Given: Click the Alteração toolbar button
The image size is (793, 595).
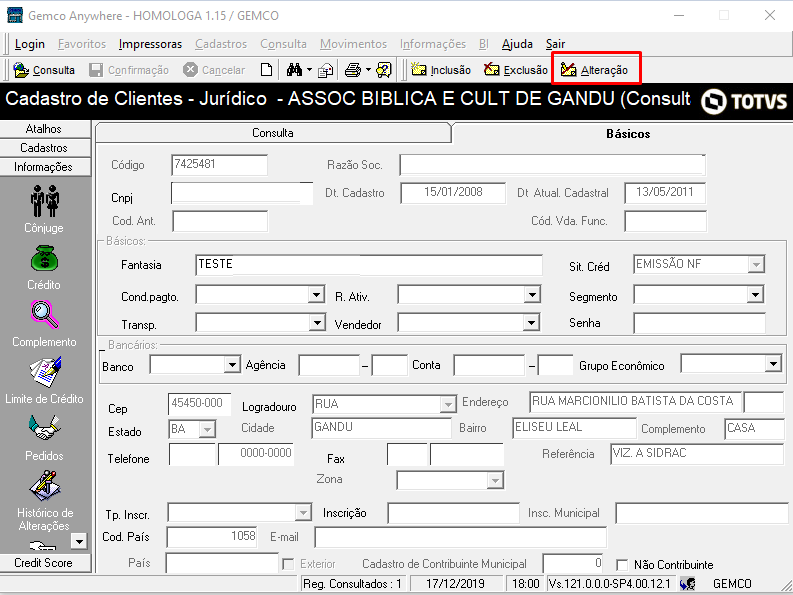Looking at the screenshot, I should (594, 70).
